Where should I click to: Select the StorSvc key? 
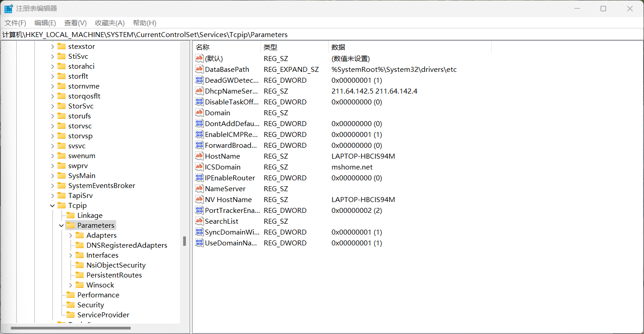[80, 106]
